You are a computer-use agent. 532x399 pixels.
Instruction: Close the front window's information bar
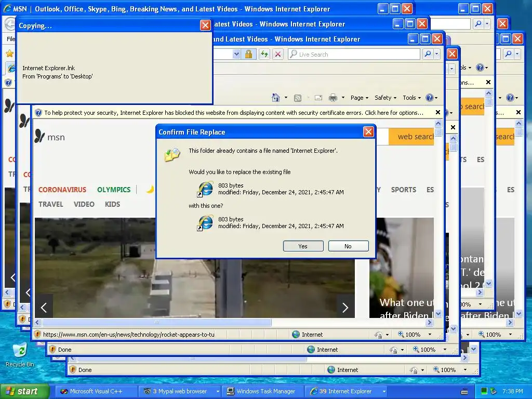(437, 112)
